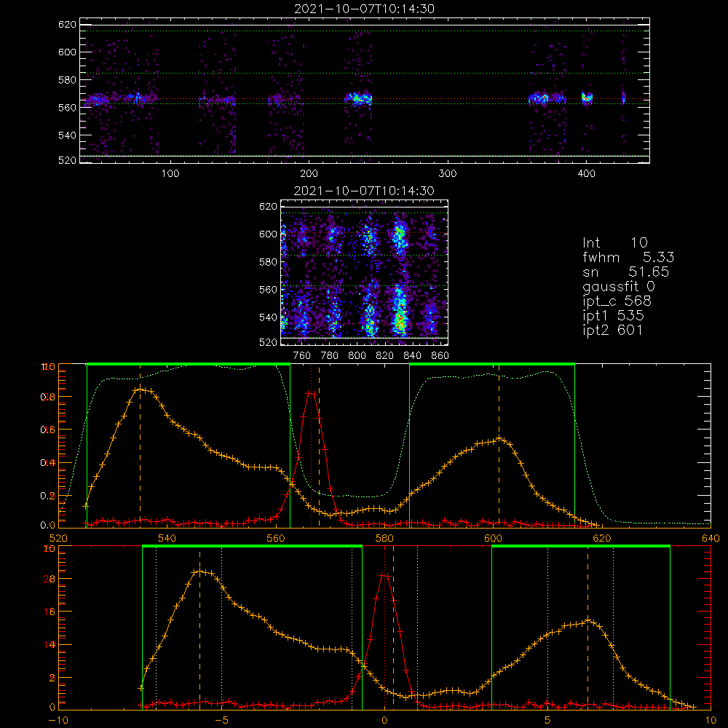Screen dimensions: 728x728
Task: Click x-axis label 100 on top plot
Action: click(x=170, y=174)
